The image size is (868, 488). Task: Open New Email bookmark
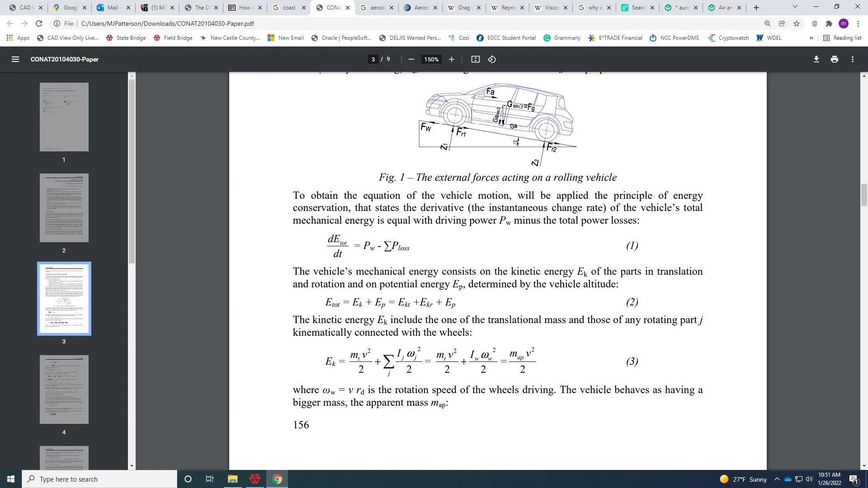point(286,38)
